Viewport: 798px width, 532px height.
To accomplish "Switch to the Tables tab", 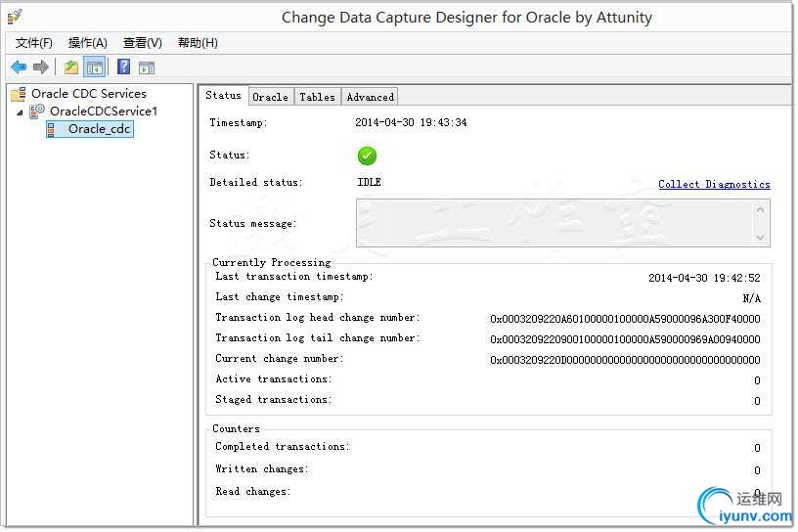I will [x=317, y=97].
